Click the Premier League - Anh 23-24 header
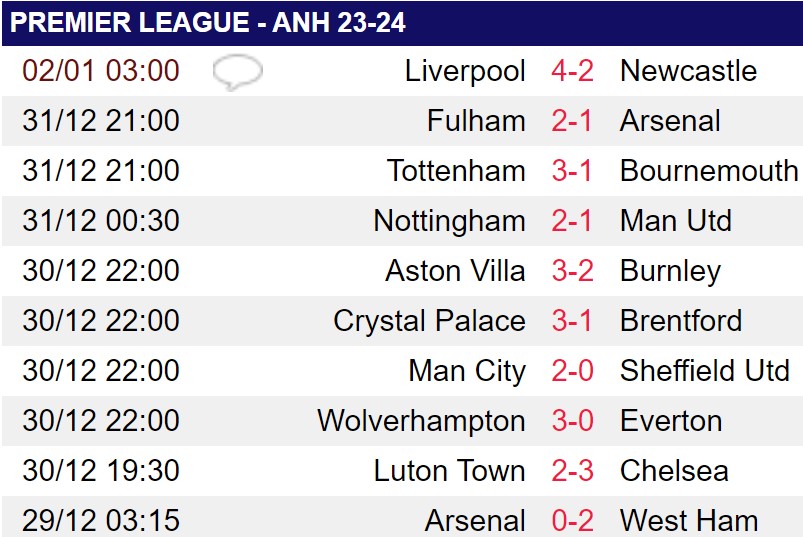 click(207, 23)
